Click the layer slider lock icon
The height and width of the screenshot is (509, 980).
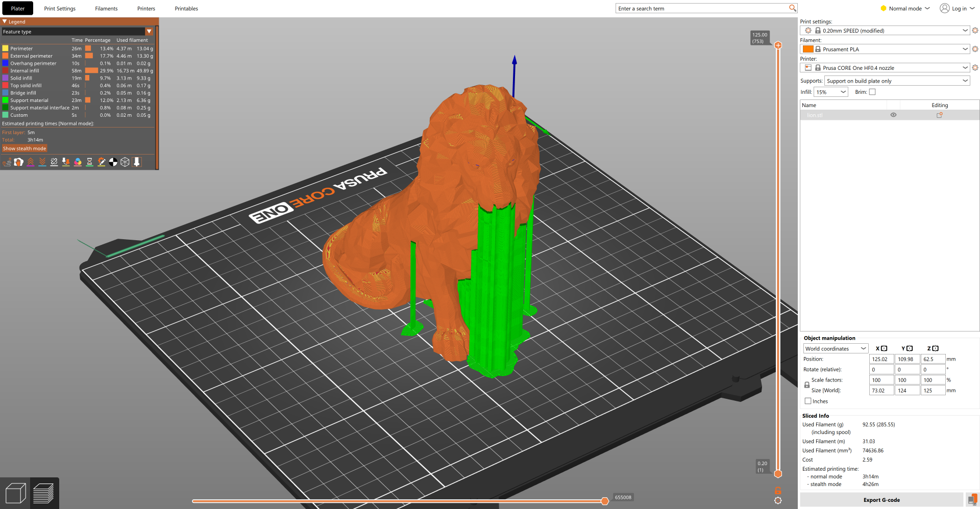pyautogui.click(x=778, y=491)
